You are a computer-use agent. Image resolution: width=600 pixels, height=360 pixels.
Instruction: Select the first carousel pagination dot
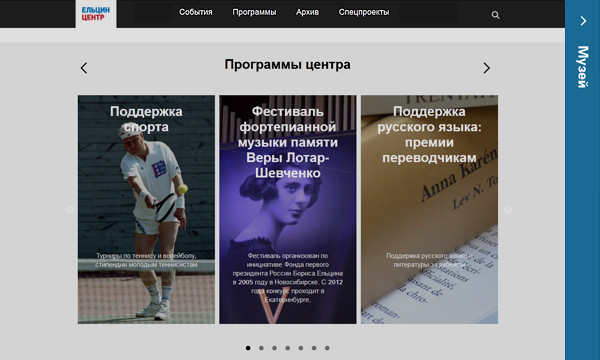(248, 348)
